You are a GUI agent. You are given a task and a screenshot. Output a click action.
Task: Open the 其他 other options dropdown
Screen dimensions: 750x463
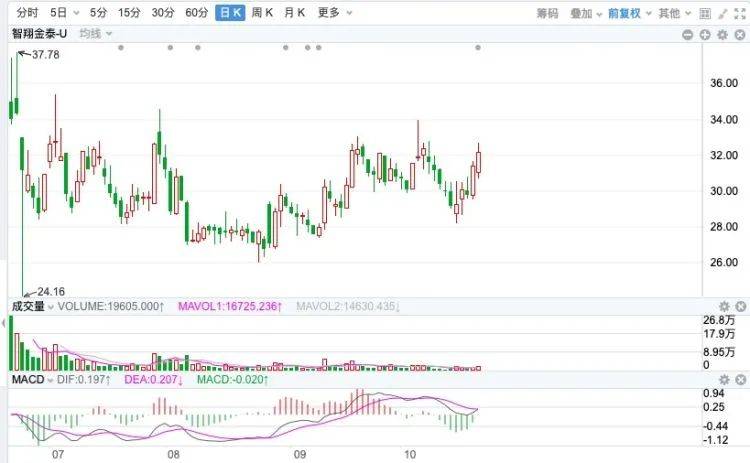pos(673,13)
